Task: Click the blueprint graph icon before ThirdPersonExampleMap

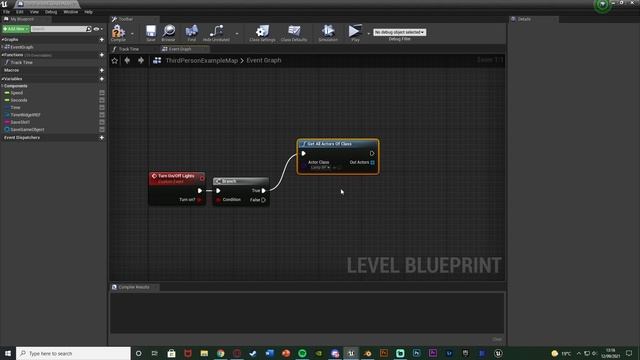Action: [x=157, y=60]
